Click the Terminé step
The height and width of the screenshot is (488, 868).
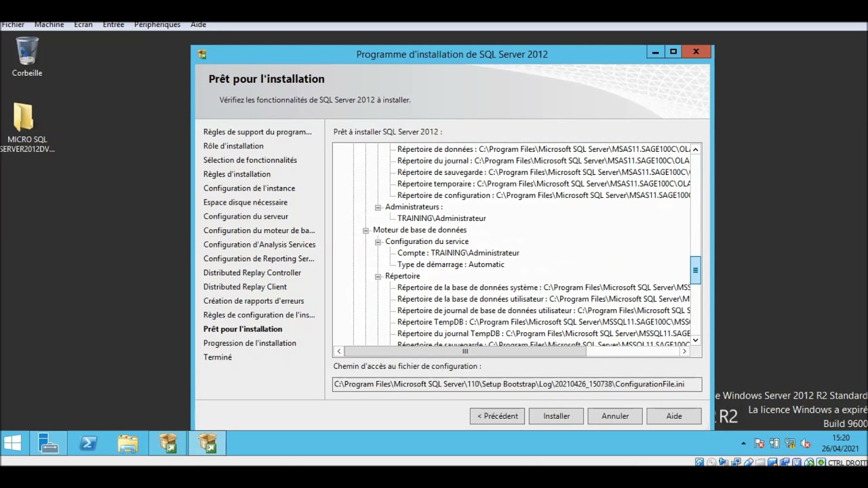pos(218,357)
